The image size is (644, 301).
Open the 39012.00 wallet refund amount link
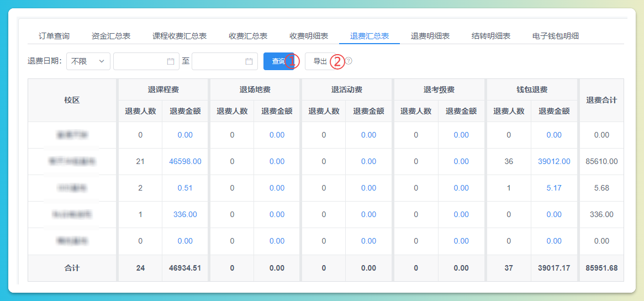pos(554,161)
